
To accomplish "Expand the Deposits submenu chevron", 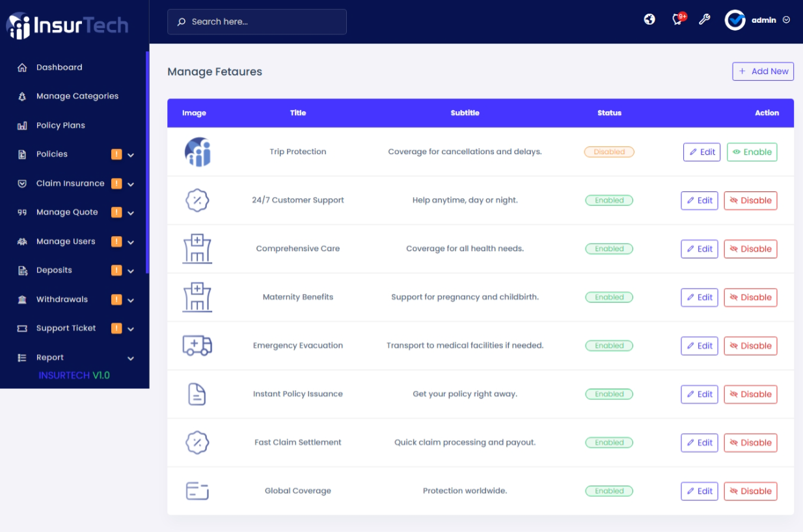I will click(131, 271).
